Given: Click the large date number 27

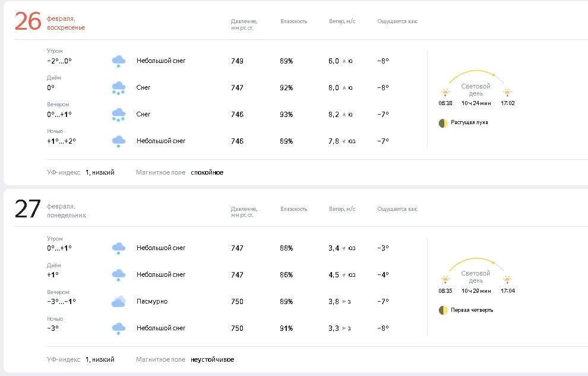Looking at the screenshot, I should [x=28, y=209].
